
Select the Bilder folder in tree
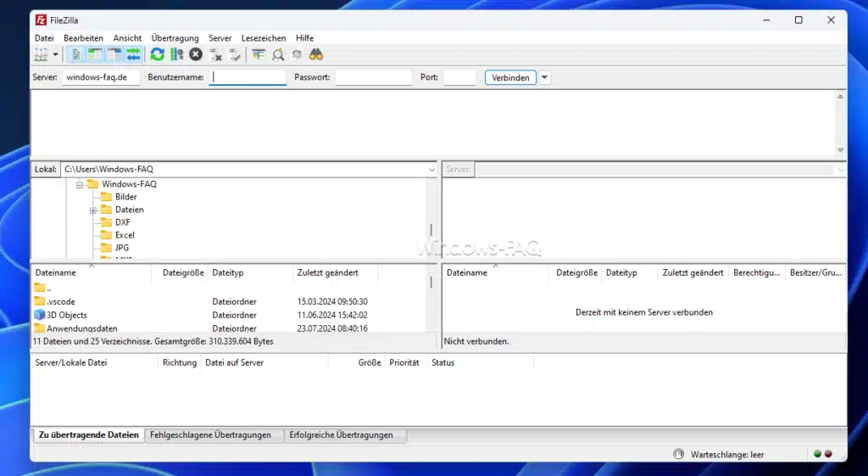tap(125, 197)
